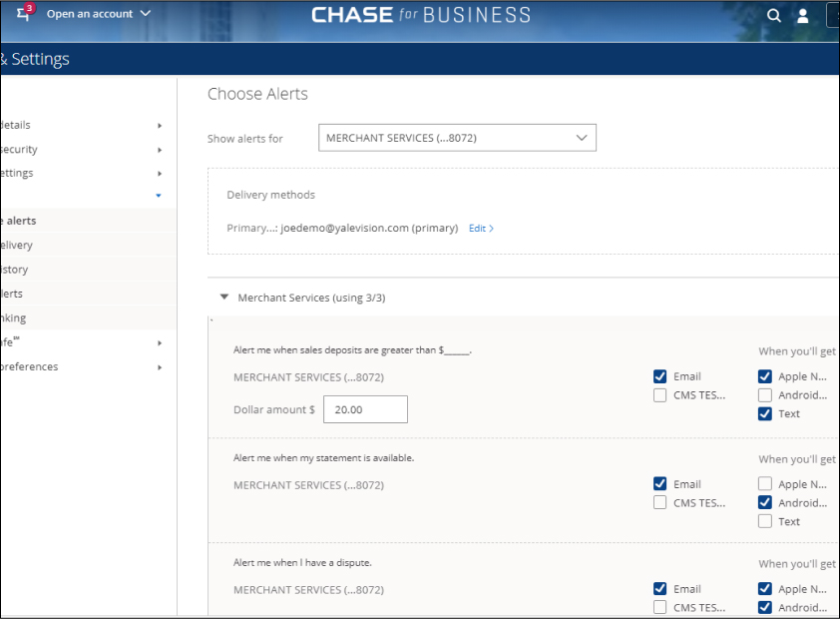Open the notifications flag icon with badge
Image resolution: width=840 pixels, height=619 pixels.
tap(24, 13)
